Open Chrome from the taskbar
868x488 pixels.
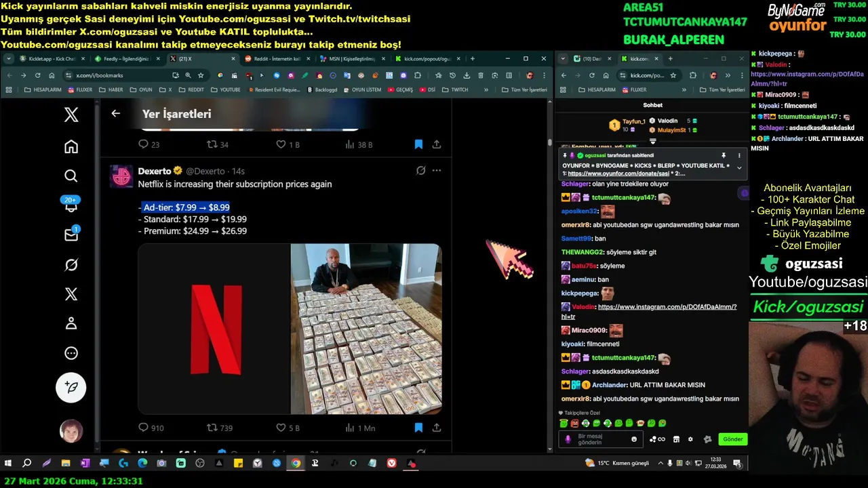pyautogui.click(x=296, y=464)
